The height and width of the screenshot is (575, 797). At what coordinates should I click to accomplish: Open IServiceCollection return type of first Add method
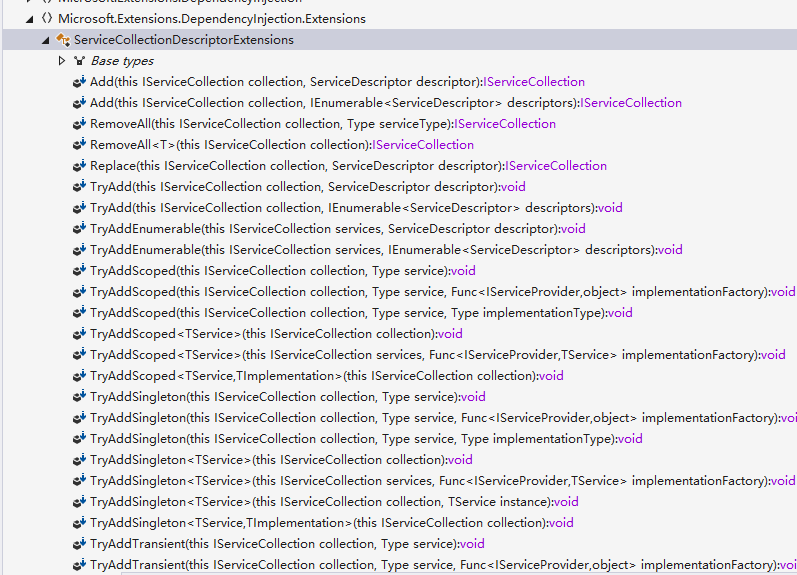click(x=534, y=82)
